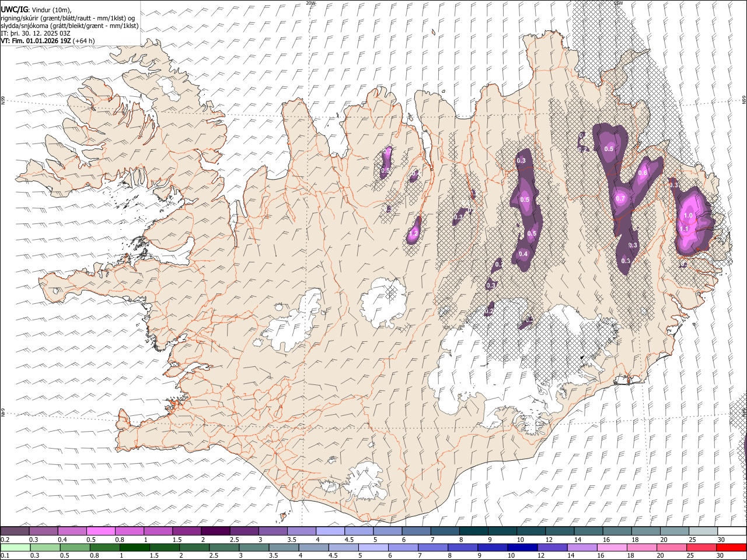
Task: Click the UWC/IG title text
Action: click(x=14, y=9)
